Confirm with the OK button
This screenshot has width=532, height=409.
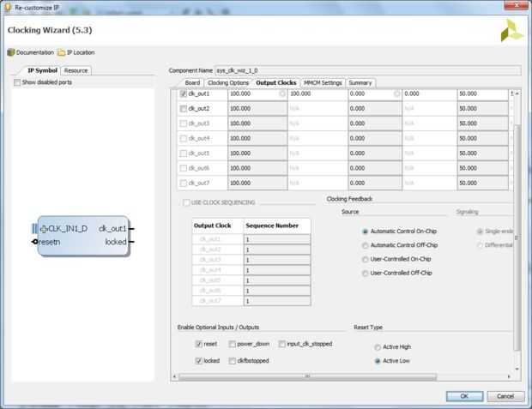click(x=464, y=396)
